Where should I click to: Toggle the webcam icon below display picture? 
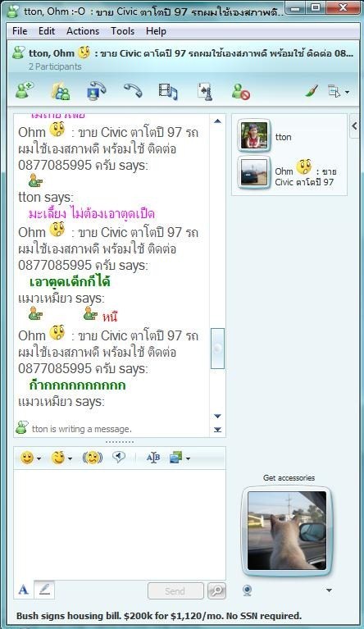click(x=248, y=590)
